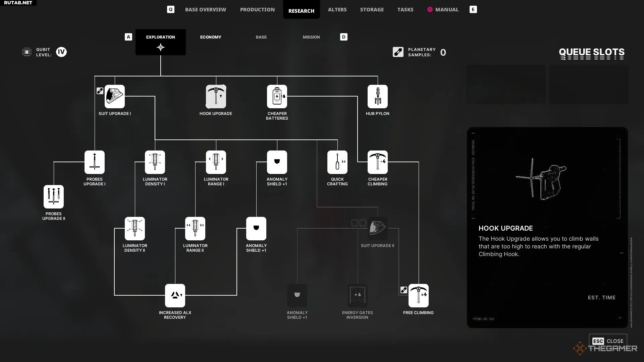Click the sample badge on Free Climbing
Viewport: 644px width, 362px height.
point(404,290)
